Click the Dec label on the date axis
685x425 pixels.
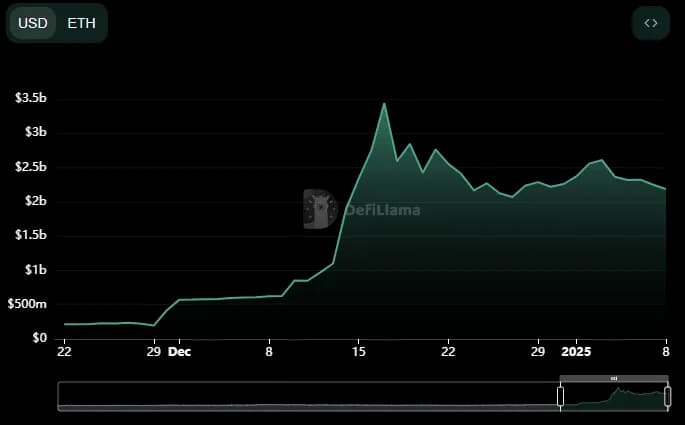[x=179, y=352]
